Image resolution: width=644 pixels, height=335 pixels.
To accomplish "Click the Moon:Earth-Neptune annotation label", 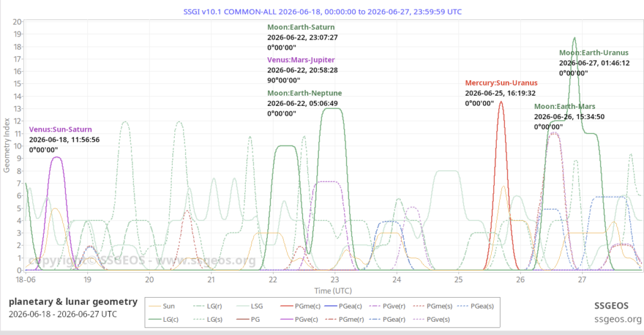I will (304, 93).
